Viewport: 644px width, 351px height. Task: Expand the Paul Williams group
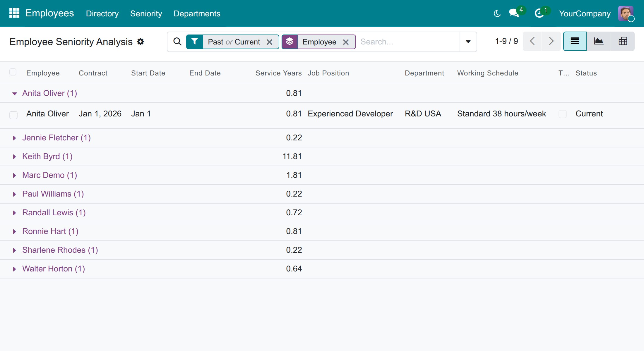click(14, 194)
